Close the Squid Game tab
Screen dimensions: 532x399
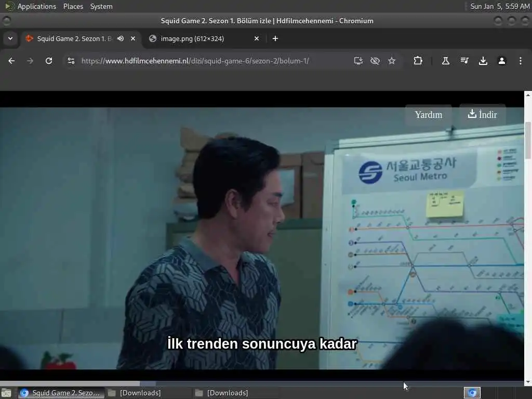point(133,38)
